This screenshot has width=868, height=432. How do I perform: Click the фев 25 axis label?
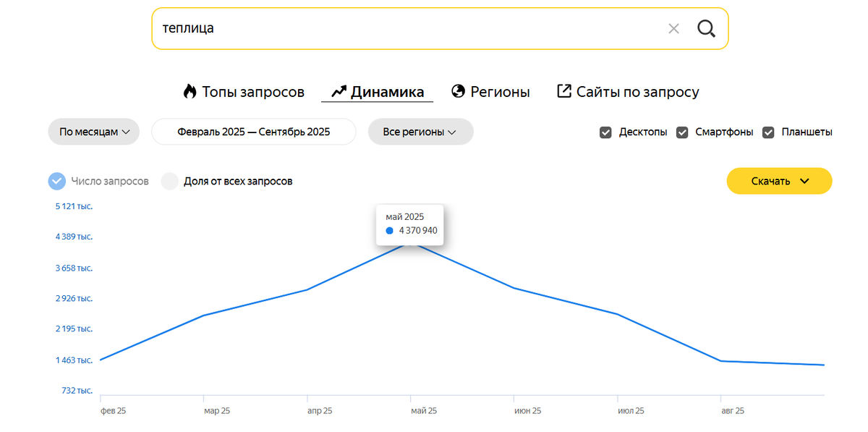(x=113, y=410)
